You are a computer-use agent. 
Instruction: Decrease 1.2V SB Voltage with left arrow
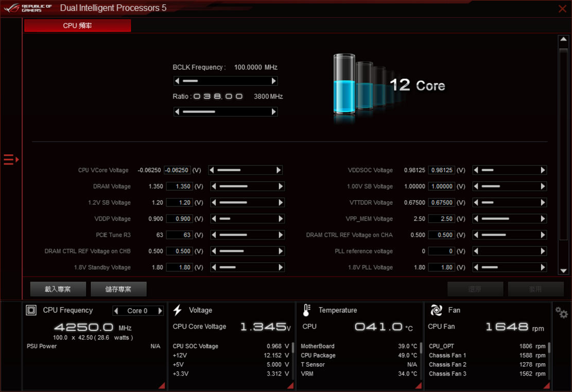pos(214,202)
